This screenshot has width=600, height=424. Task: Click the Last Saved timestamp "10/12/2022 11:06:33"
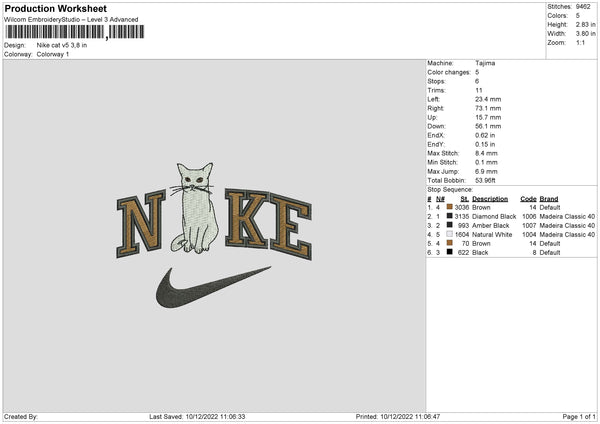coord(215,417)
